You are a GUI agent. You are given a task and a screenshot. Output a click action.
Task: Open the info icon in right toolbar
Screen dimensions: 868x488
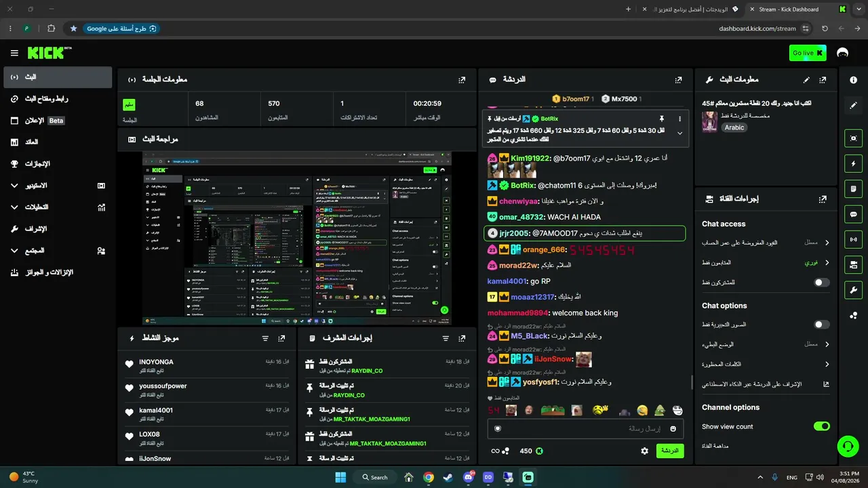coord(853,80)
